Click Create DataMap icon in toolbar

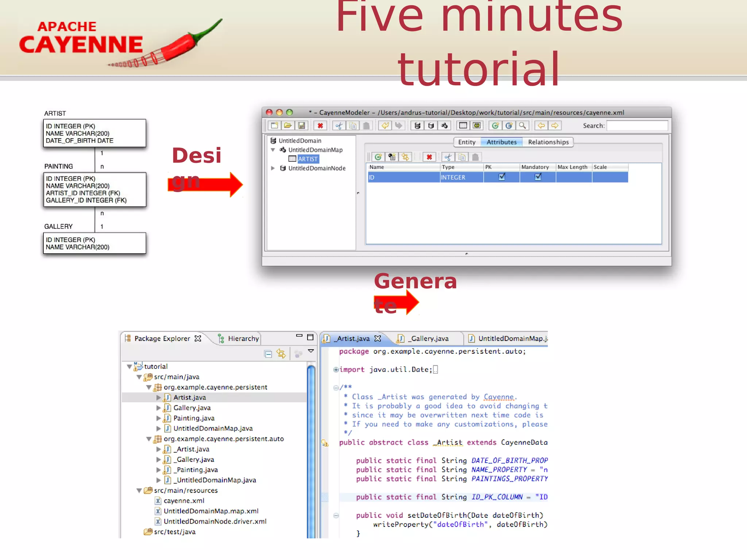click(444, 126)
